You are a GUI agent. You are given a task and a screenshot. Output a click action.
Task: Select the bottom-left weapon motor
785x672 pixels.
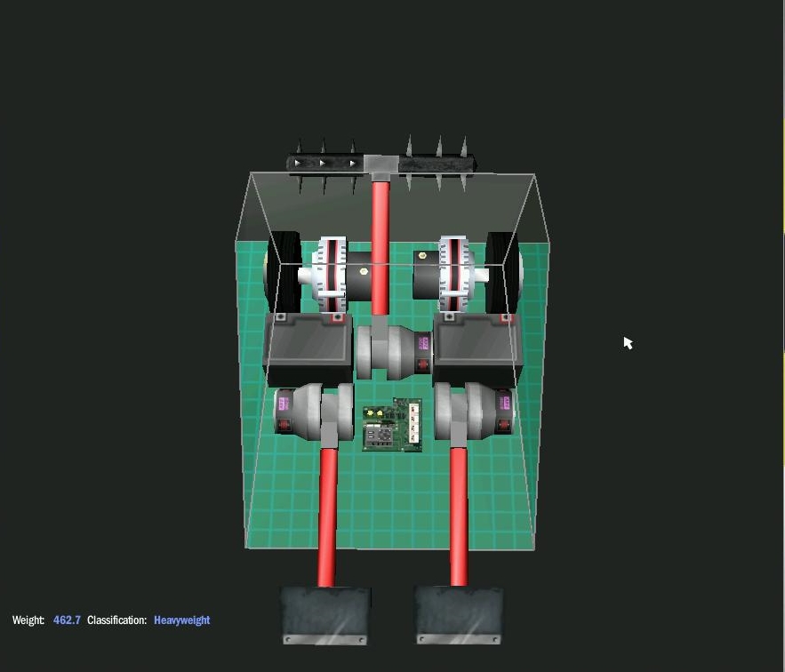pyautogui.click(x=315, y=412)
